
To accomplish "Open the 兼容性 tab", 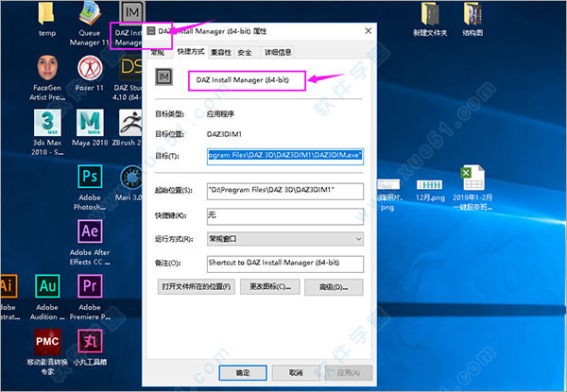I will tap(220, 53).
